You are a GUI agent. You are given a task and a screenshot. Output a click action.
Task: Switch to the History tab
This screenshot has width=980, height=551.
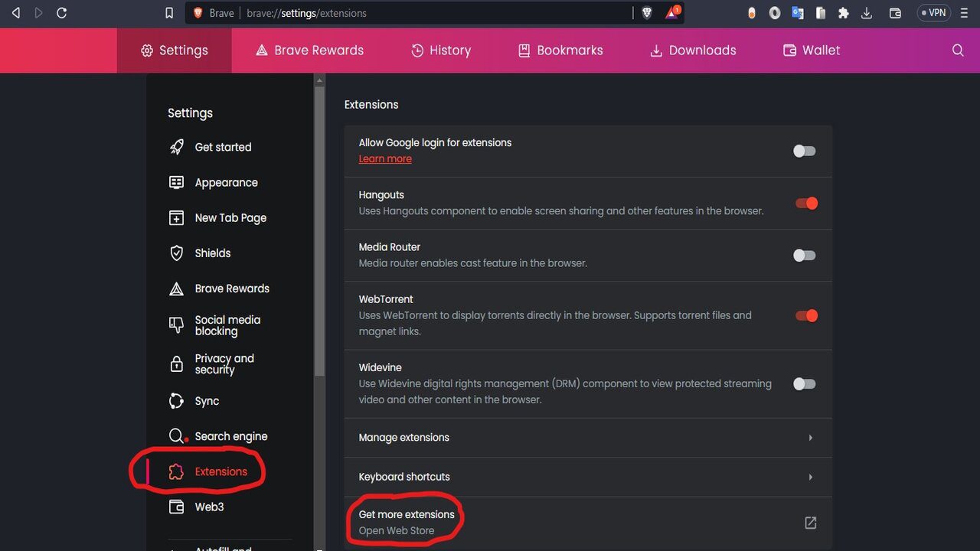(x=441, y=51)
